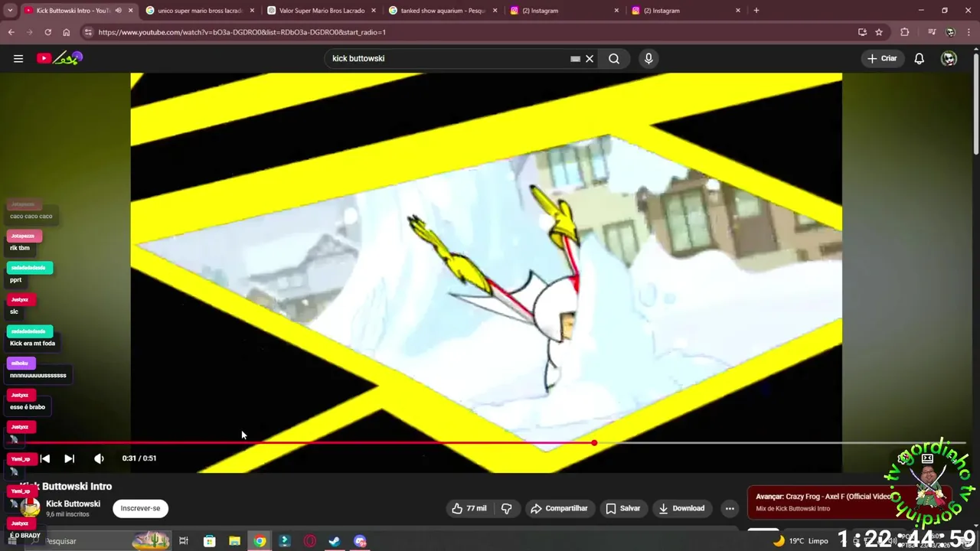Open the Chrome extensions puzzle icon

click(x=905, y=32)
